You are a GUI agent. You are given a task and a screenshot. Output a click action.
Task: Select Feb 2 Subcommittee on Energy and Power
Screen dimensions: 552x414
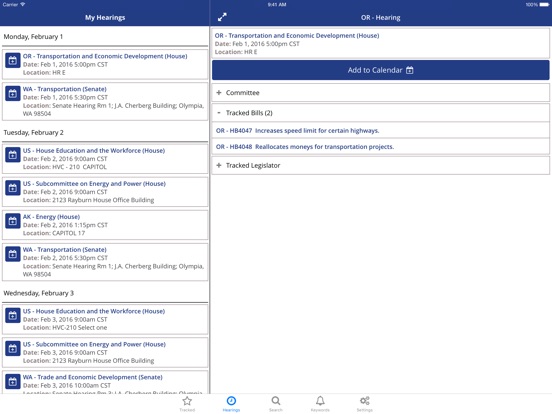105,192
